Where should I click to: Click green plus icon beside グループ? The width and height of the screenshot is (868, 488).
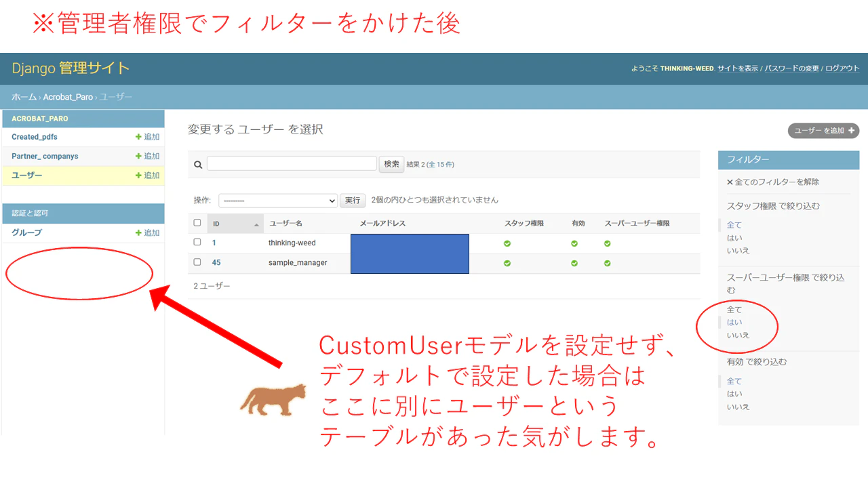138,232
